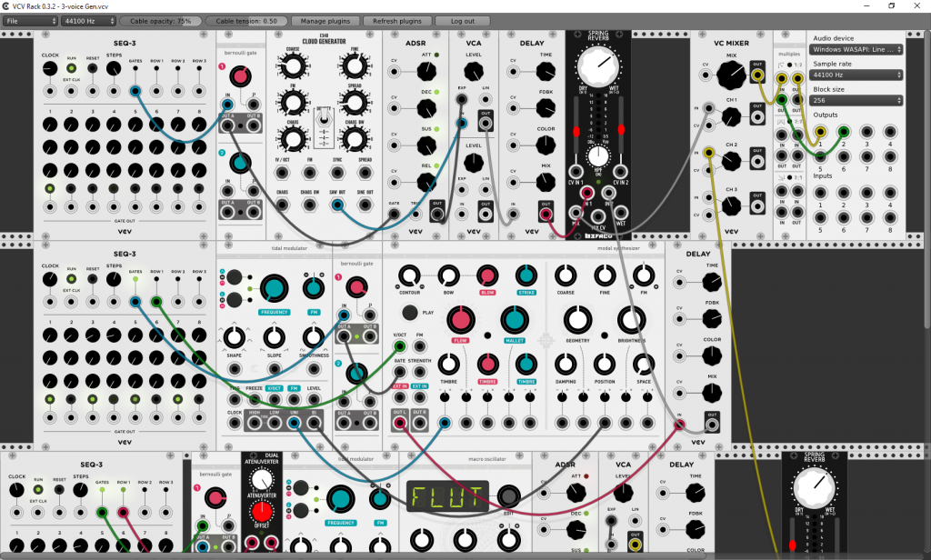The image size is (931, 560).
Task: Click audio interface Input 1 jack
Action: (x=820, y=193)
